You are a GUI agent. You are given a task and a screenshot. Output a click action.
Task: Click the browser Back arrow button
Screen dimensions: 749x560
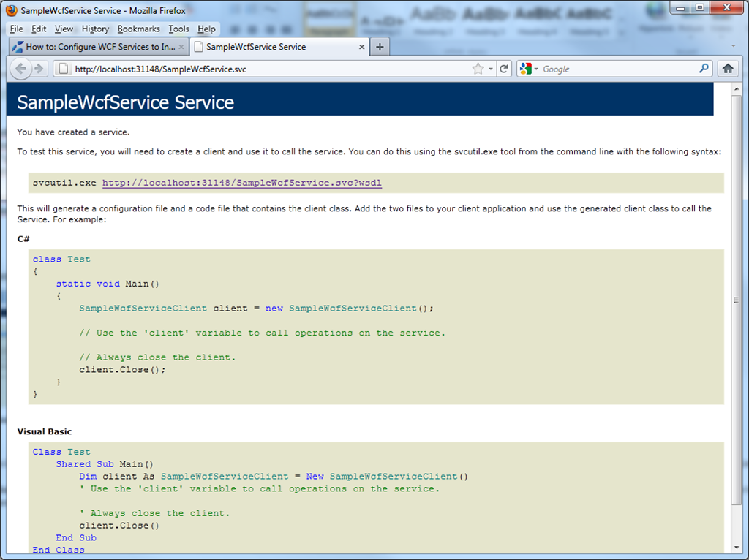(x=20, y=69)
